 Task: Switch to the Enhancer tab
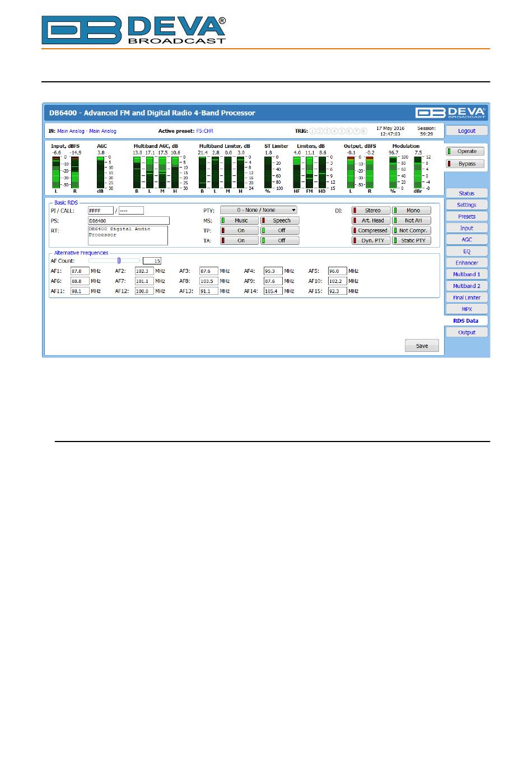click(x=466, y=263)
